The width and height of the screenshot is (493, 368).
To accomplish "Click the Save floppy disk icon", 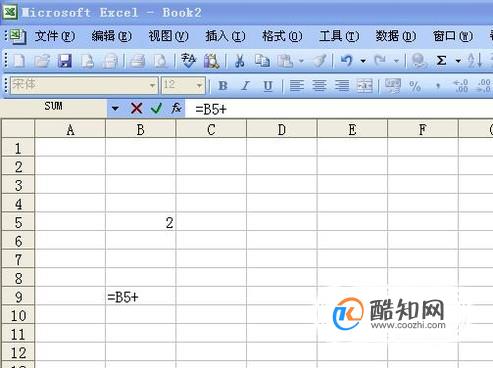I will point(65,61).
